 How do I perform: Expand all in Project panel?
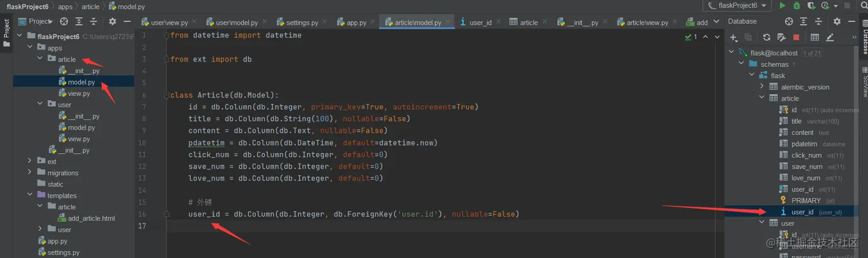(79, 21)
